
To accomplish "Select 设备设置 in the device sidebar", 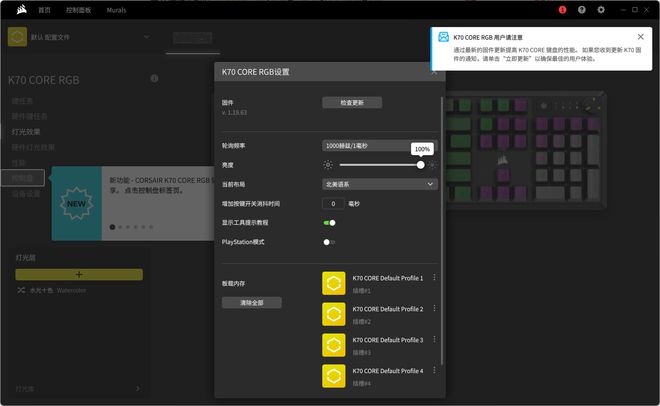I will pos(26,194).
